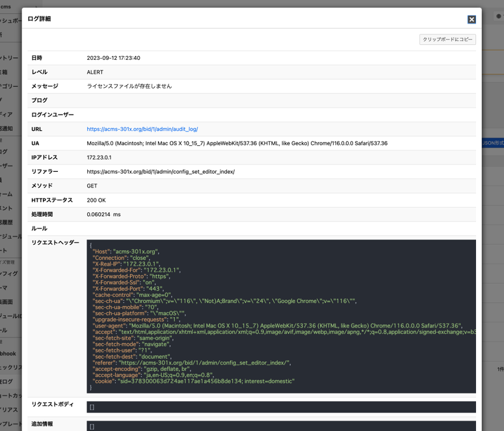Click the クリップボードにコピー button
The width and height of the screenshot is (504, 431).
point(447,40)
